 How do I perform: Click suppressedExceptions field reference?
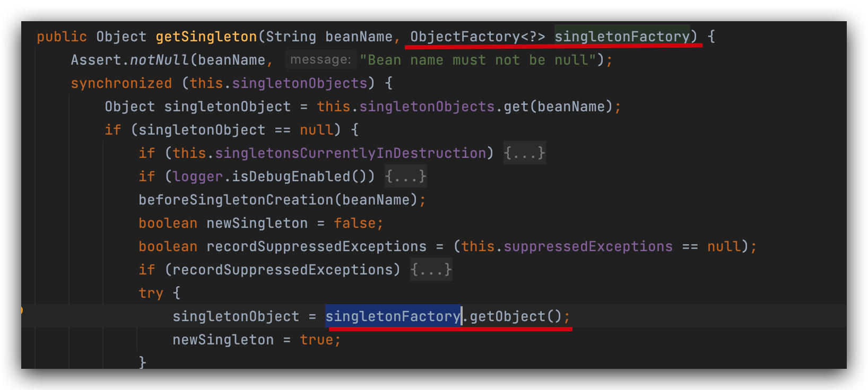[x=588, y=246]
